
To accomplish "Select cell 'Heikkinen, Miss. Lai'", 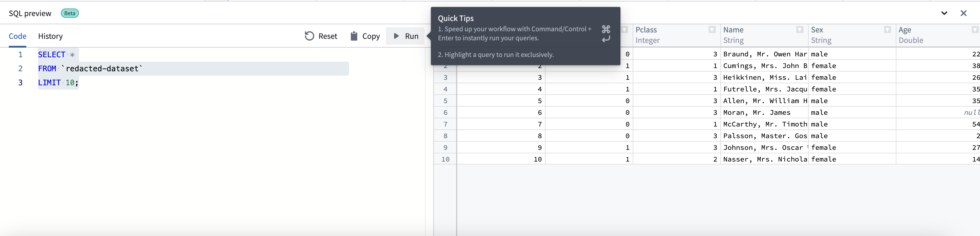I will 764,77.
